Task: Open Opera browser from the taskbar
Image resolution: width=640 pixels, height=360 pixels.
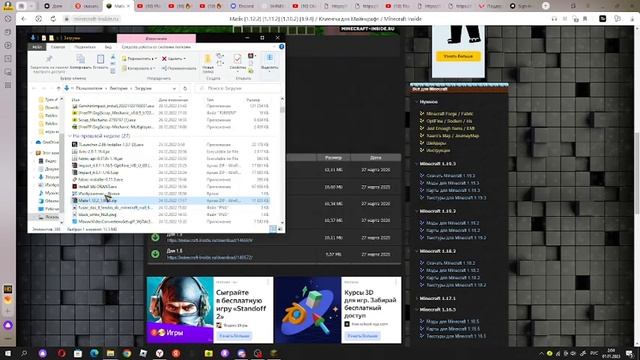Action: 61,353
